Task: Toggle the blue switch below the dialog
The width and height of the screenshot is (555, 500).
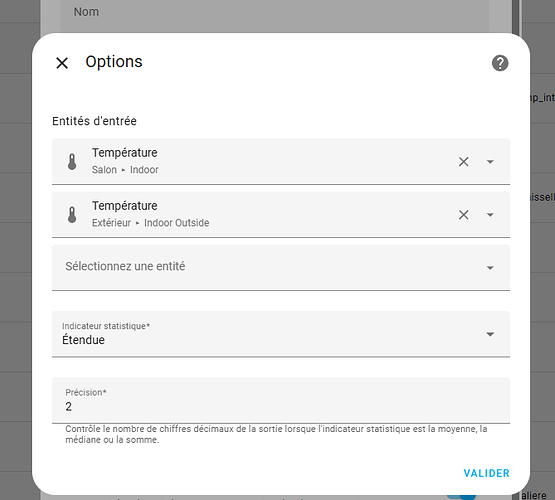Action: (x=461, y=497)
